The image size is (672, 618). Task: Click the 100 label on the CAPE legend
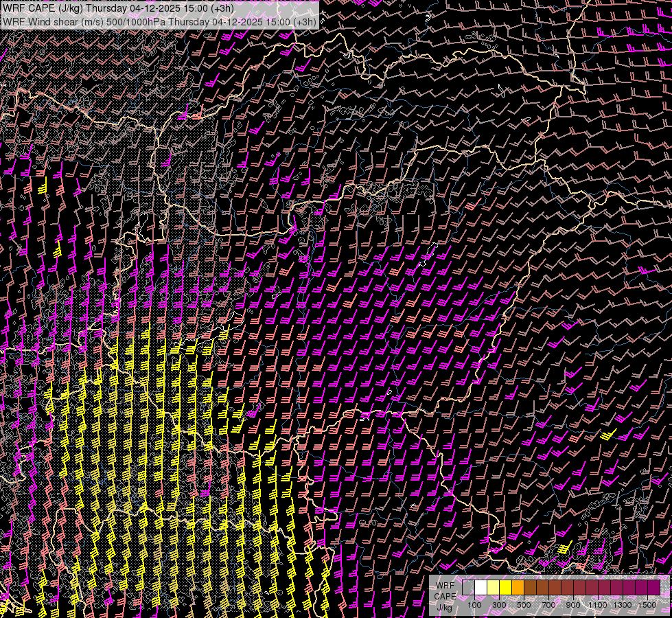pyautogui.click(x=474, y=605)
